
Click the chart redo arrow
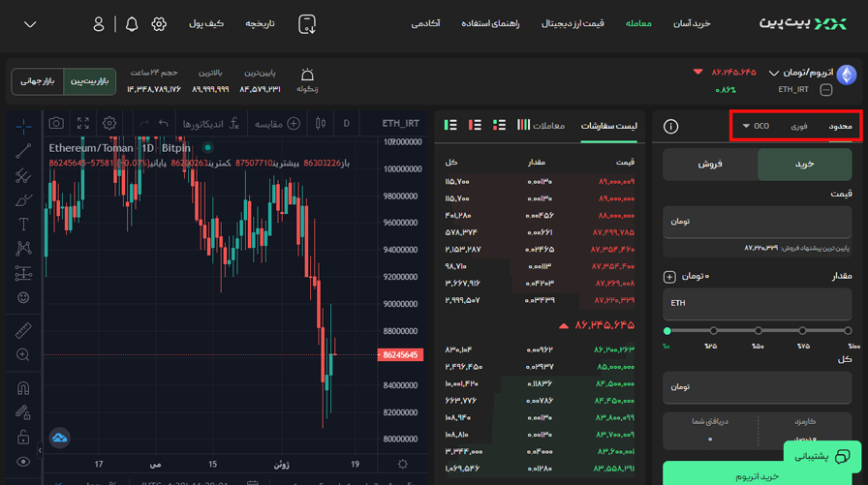[144, 123]
